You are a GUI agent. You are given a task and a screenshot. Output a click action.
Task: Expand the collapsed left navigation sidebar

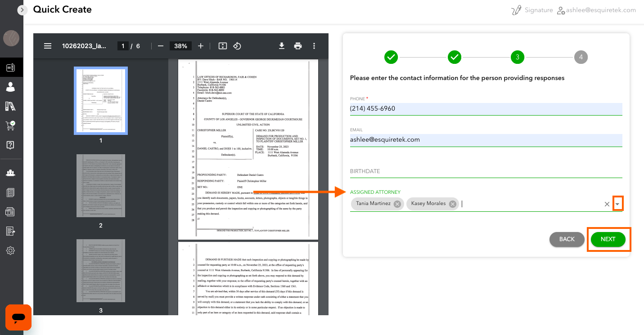pyautogui.click(x=22, y=9)
